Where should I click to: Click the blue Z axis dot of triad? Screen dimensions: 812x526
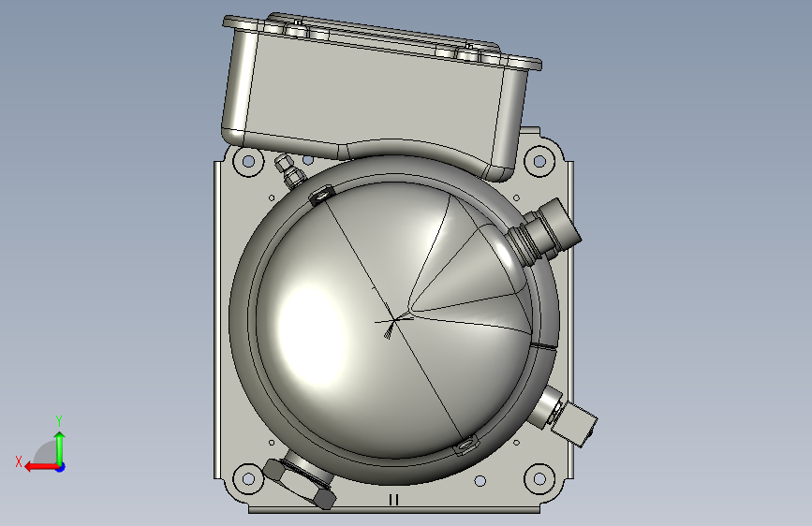click(61, 467)
